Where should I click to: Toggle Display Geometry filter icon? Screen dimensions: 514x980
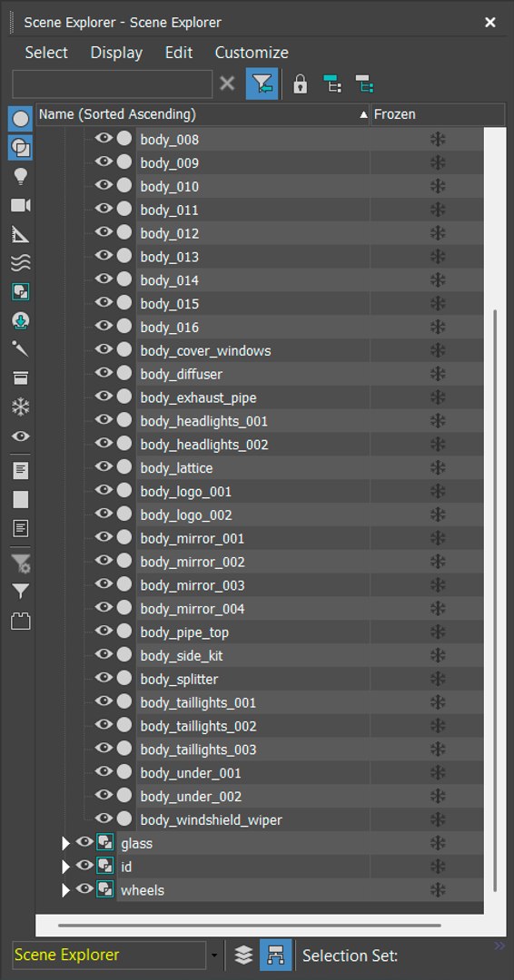[x=21, y=119]
